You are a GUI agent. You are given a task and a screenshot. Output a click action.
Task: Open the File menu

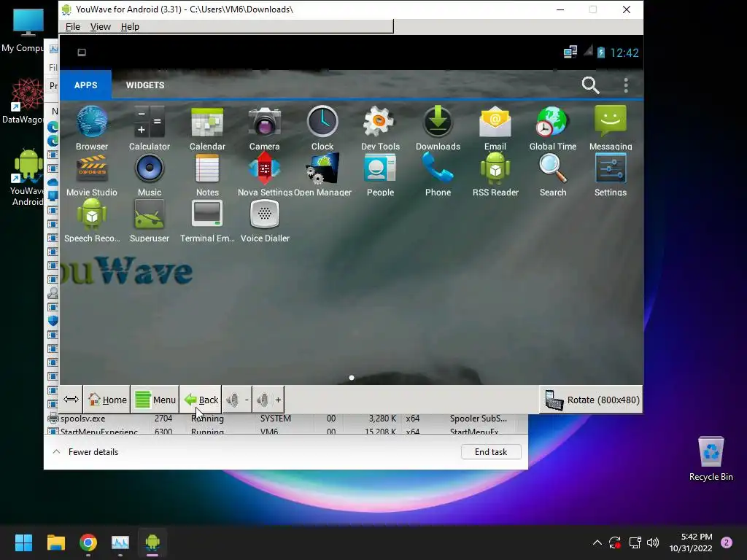(72, 27)
